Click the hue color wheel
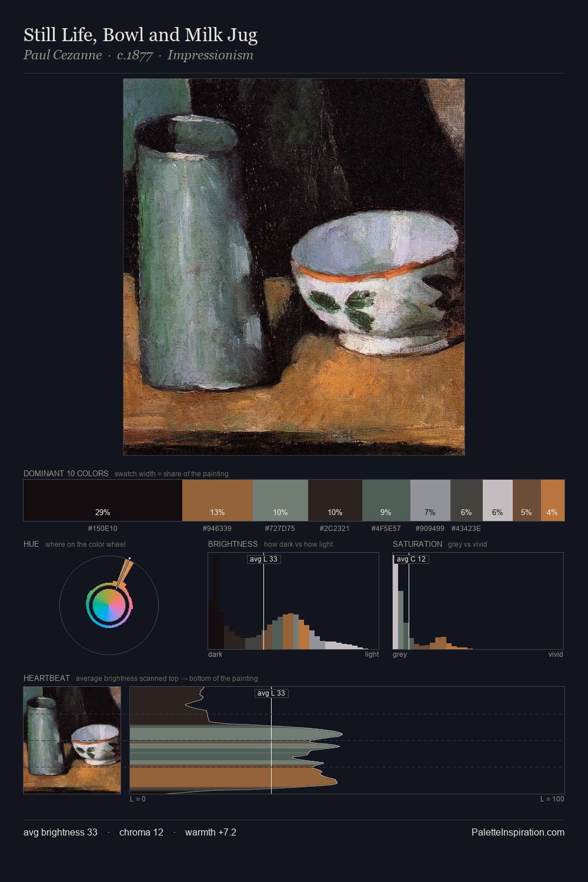The height and width of the screenshot is (882, 588). point(109,605)
